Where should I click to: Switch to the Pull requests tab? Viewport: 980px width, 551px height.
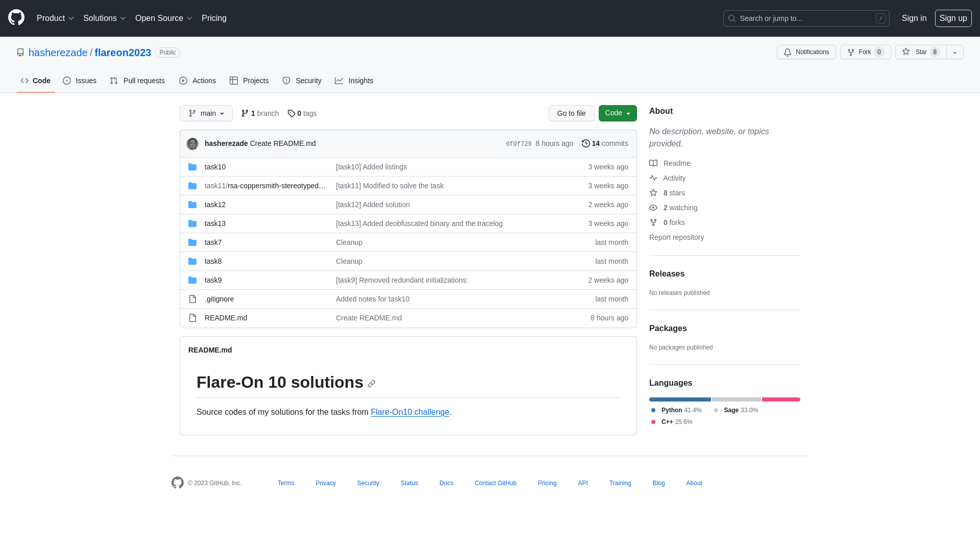137,81
